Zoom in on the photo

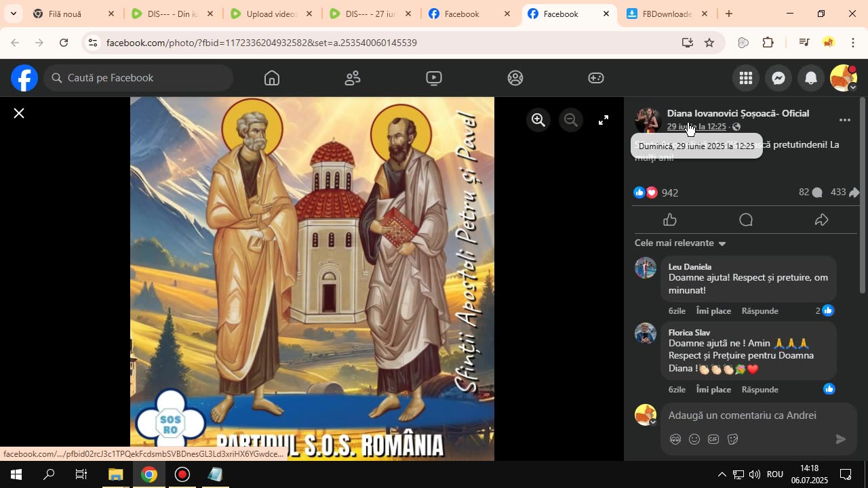[x=538, y=120]
